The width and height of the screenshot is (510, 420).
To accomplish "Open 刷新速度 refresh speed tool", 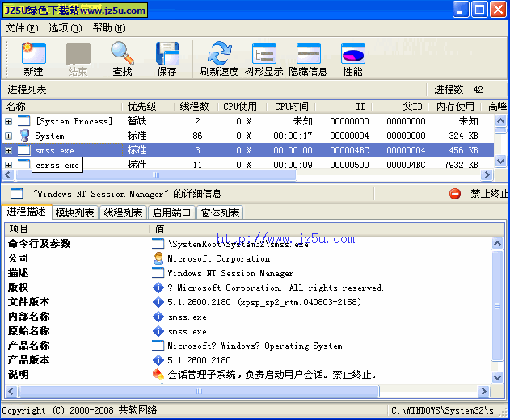I will [x=220, y=53].
